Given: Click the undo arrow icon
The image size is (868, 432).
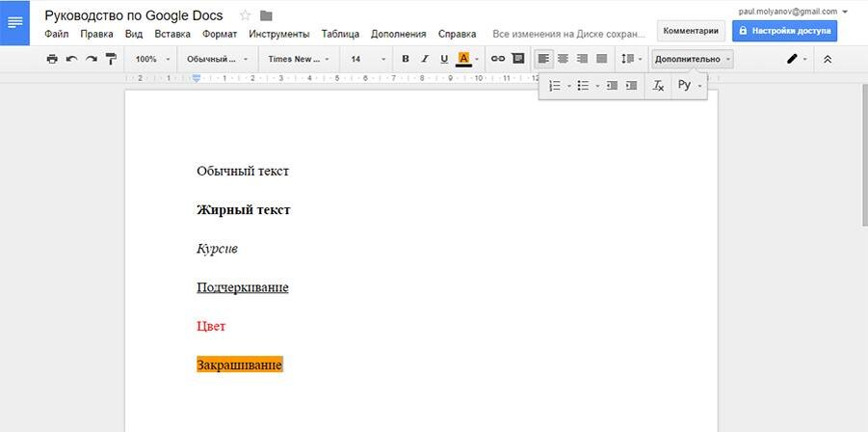Looking at the screenshot, I should pyautogui.click(x=72, y=59).
